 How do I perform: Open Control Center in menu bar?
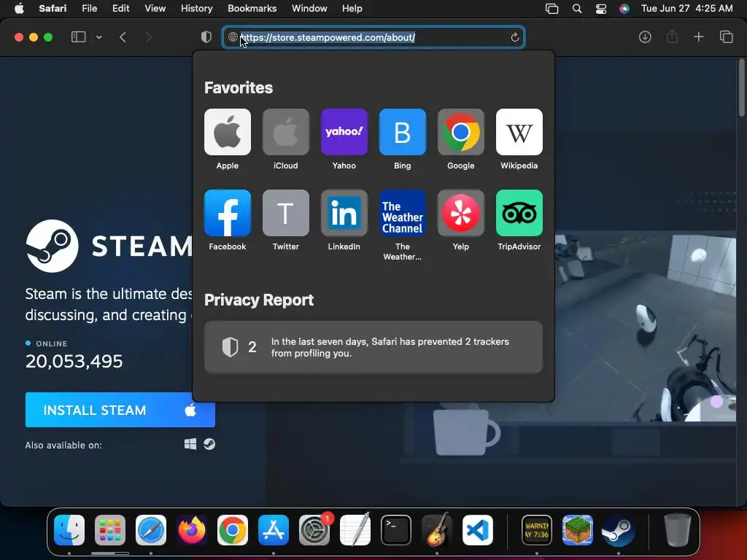(x=601, y=9)
